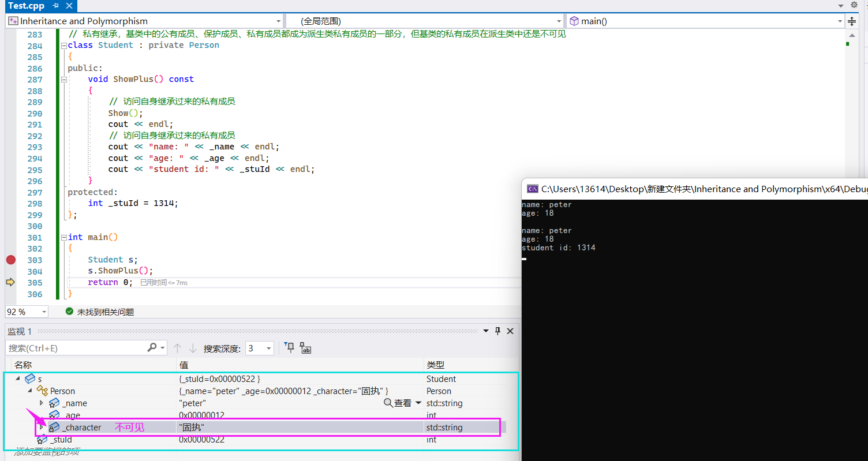Click the Student type cell
Screen dimensions: 868x461
(441, 378)
